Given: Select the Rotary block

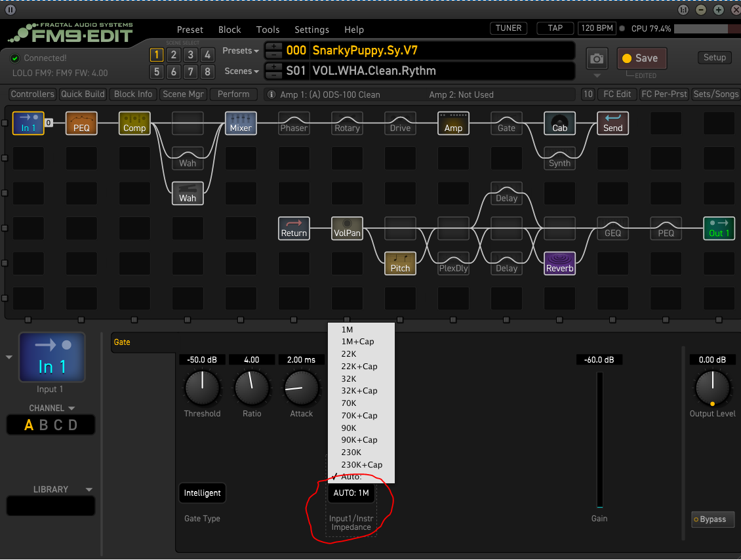Looking at the screenshot, I should 347,123.
